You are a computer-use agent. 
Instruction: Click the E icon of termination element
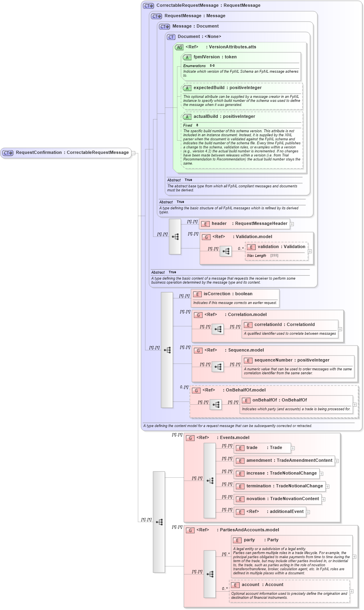click(x=240, y=487)
